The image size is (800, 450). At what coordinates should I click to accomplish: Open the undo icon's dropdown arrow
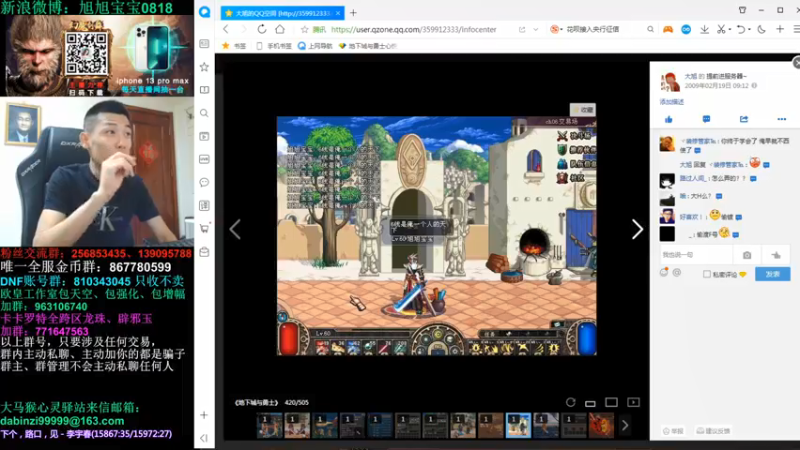tap(749, 30)
